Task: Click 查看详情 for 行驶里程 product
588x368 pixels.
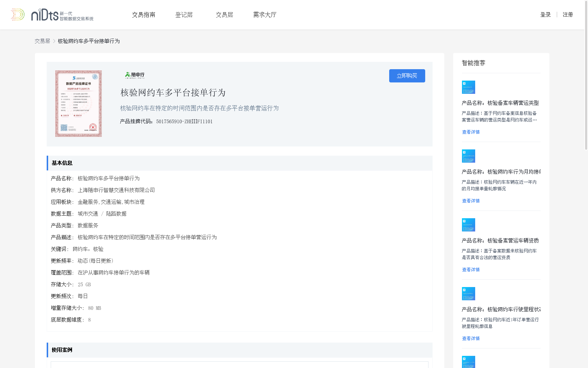Action: point(471,339)
